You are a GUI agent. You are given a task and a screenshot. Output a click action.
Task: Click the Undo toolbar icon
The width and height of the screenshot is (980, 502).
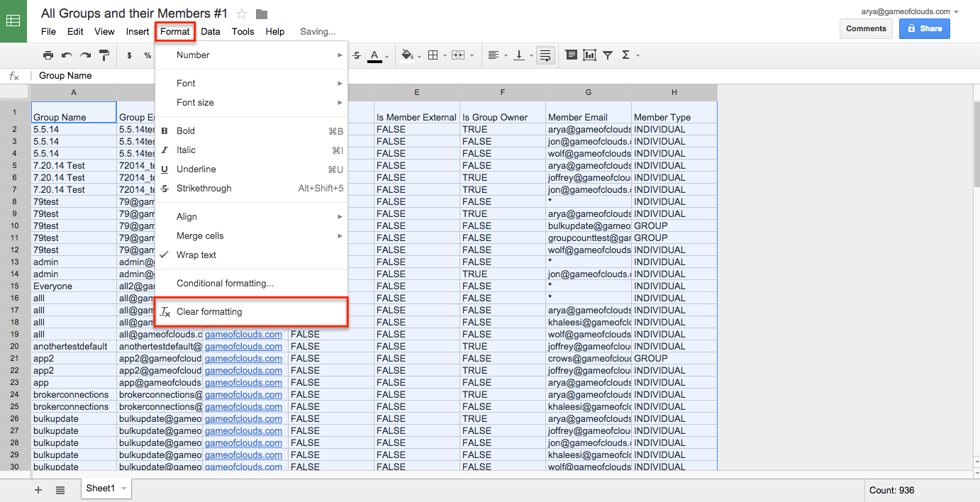67,55
